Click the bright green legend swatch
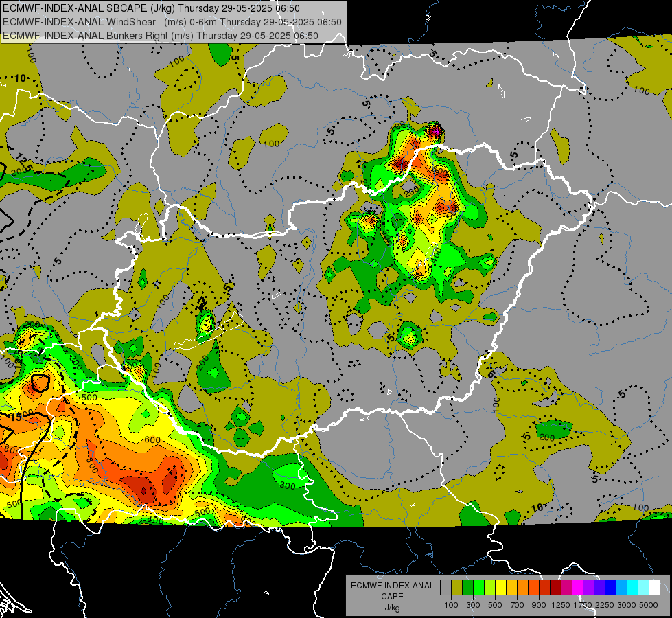The height and width of the screenshot is (618, 672). click(478, 587)
